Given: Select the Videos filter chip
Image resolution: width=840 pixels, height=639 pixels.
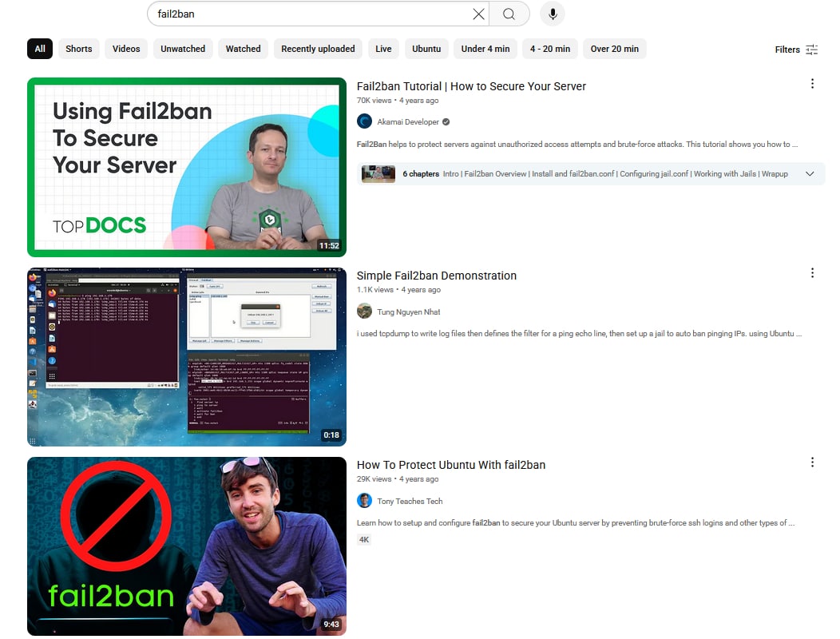Looking at the screenshot, I should point(126,49).
